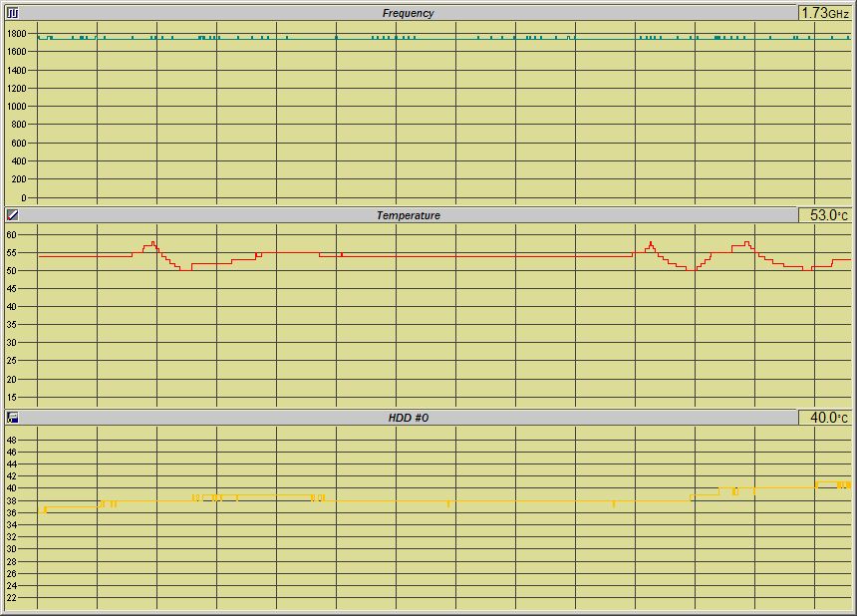
Task: Click the 60 label on Temperature axis
Action: [x=12, y=234]
